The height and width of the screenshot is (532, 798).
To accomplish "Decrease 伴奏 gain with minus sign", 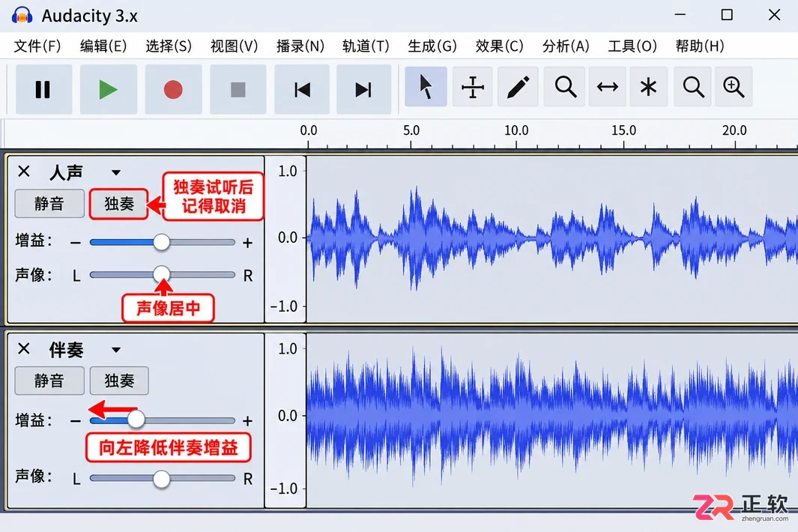I will (76, 421).
